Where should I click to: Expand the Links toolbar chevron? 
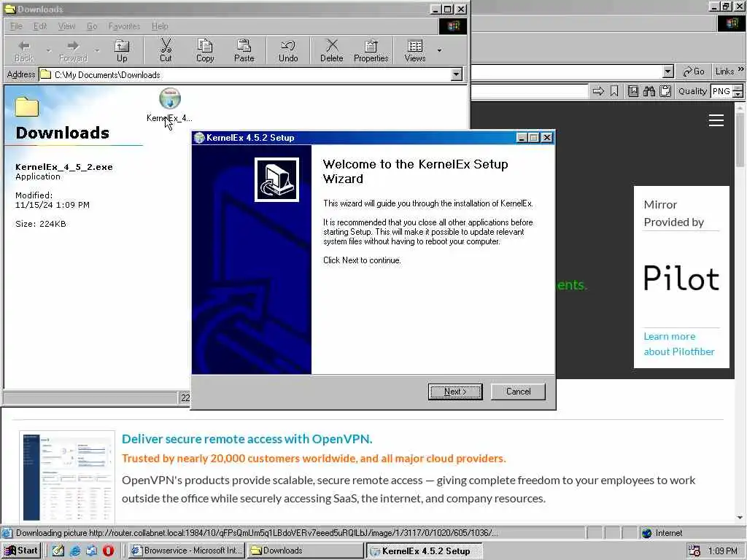pyautogui.click(x=741, y=69)
